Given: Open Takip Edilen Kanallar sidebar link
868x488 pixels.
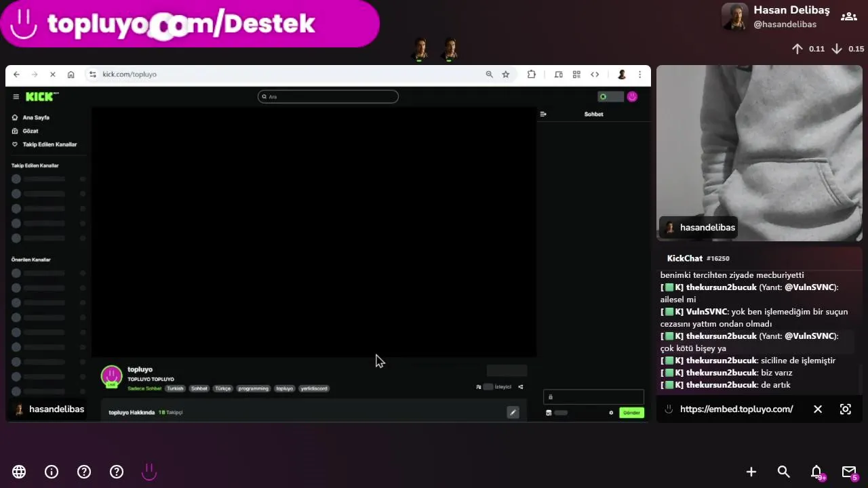Looking at the screenshot, I should [45, 144].
